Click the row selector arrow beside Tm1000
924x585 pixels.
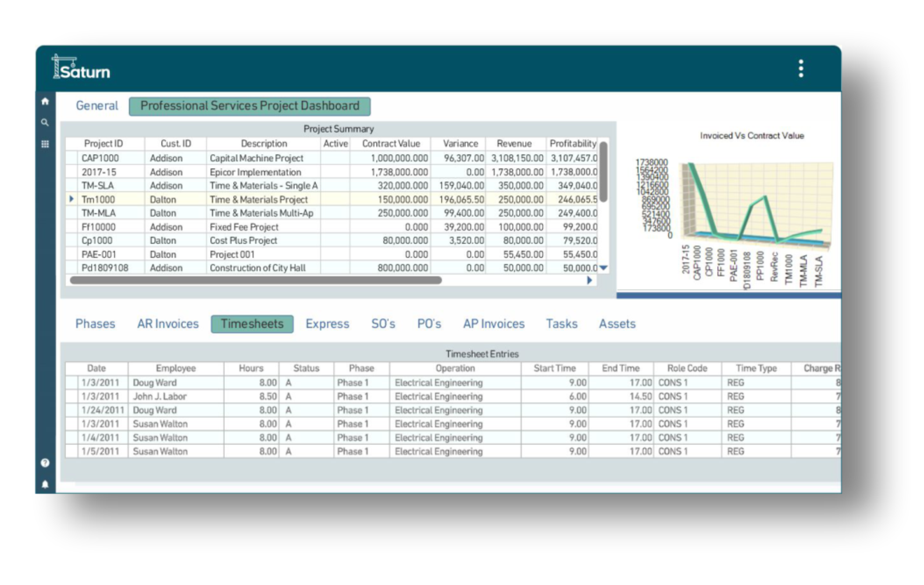tap(72, 200)
